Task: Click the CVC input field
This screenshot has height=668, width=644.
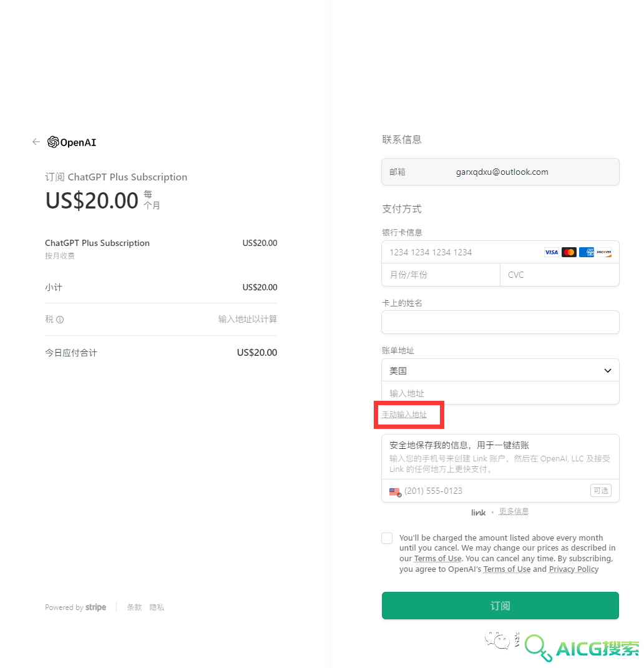Action: [560, 275]
